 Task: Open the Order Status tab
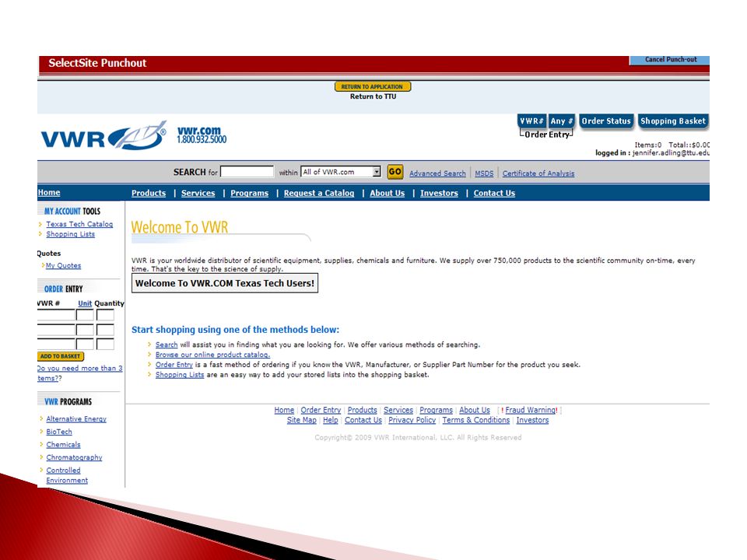pyautogui.click(x=606, y=121)
